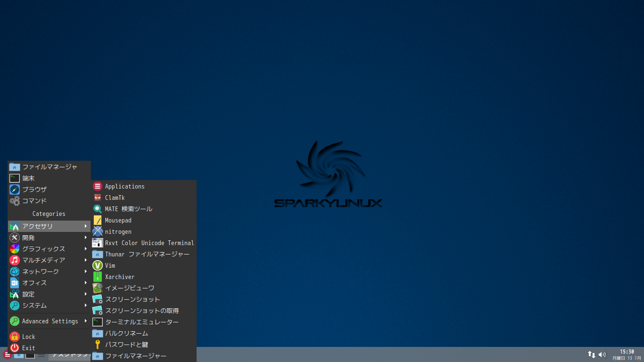
Task: Select the スクリーンショット entry
Action: [x=144, y=300]
